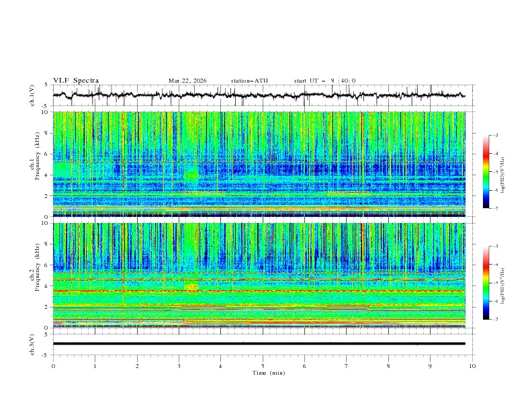Click the ch.1 spectrogram color bar
The width and height of the screenshot is (532, 411).
pyautogui.click(x=486, y=172)
